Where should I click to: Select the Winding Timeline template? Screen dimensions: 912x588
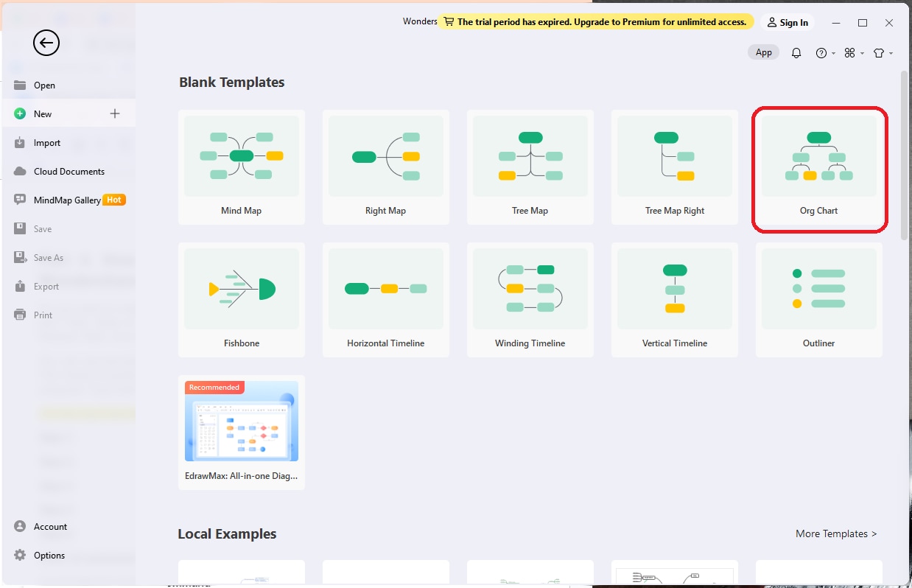click(x=530, y=300)
